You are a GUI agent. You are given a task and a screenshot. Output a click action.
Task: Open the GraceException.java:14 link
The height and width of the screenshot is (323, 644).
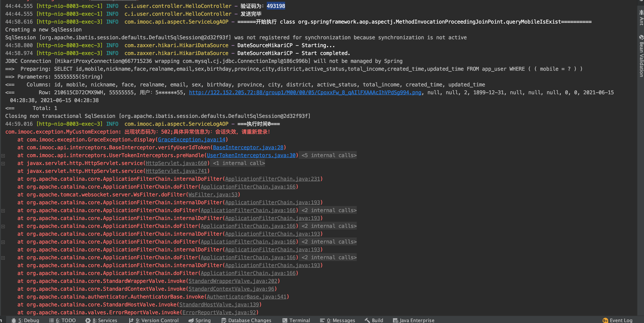pyautogui.click(x=191, y=140)
